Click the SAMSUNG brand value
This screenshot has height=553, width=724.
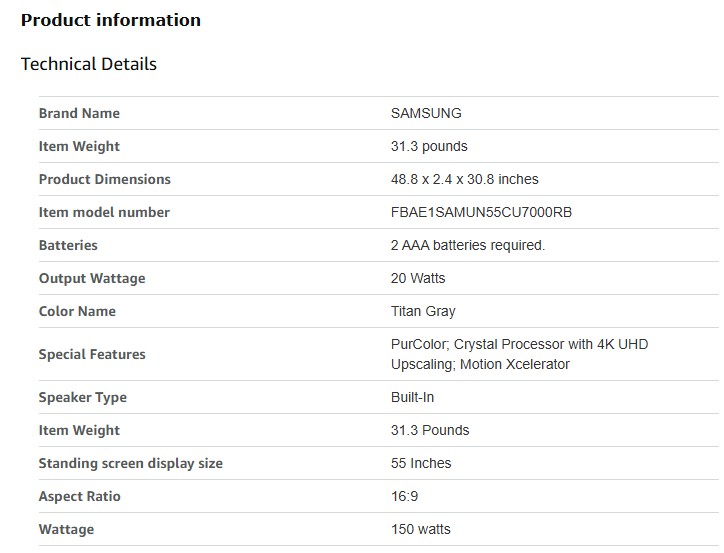426,113
